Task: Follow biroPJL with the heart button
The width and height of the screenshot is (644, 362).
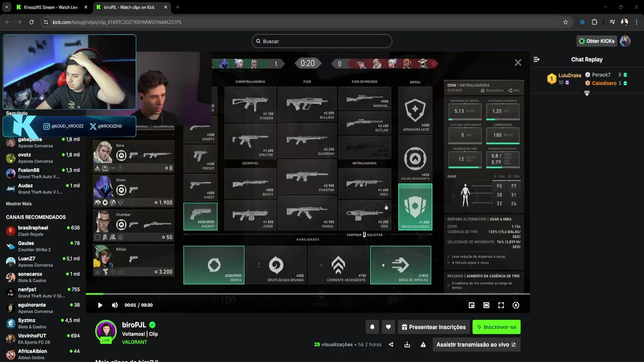Action: (x=388, y=327)
